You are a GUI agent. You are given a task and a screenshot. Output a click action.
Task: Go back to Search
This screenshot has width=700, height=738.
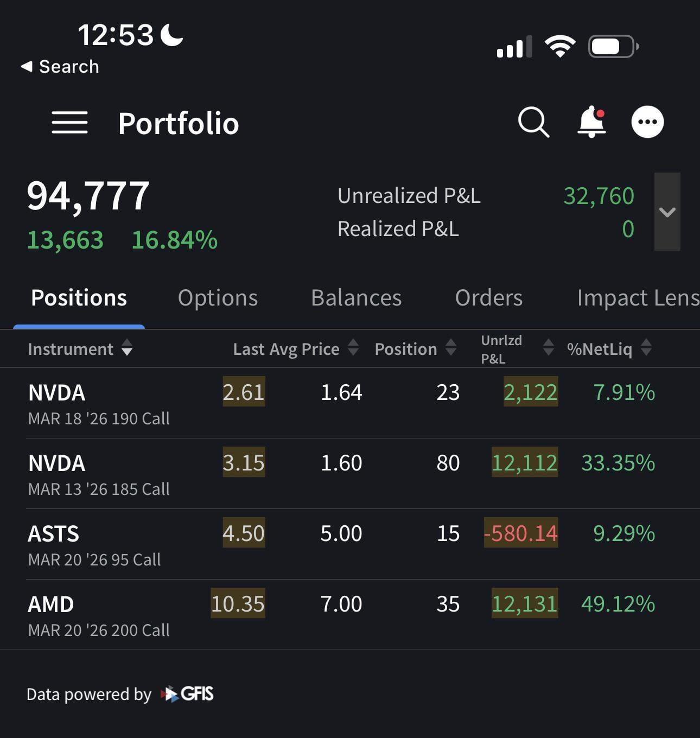click(x=60, y=67)
